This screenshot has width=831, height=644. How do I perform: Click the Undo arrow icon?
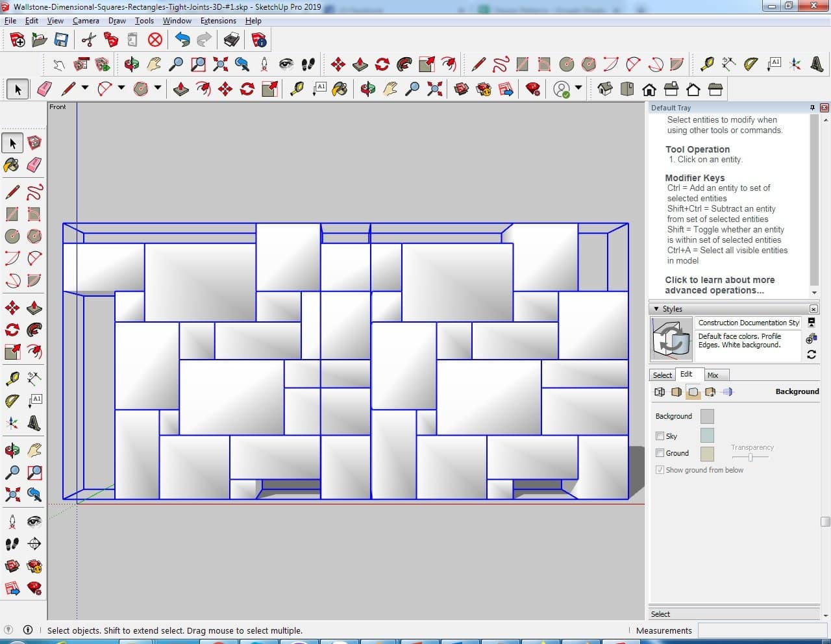point(182,40)
